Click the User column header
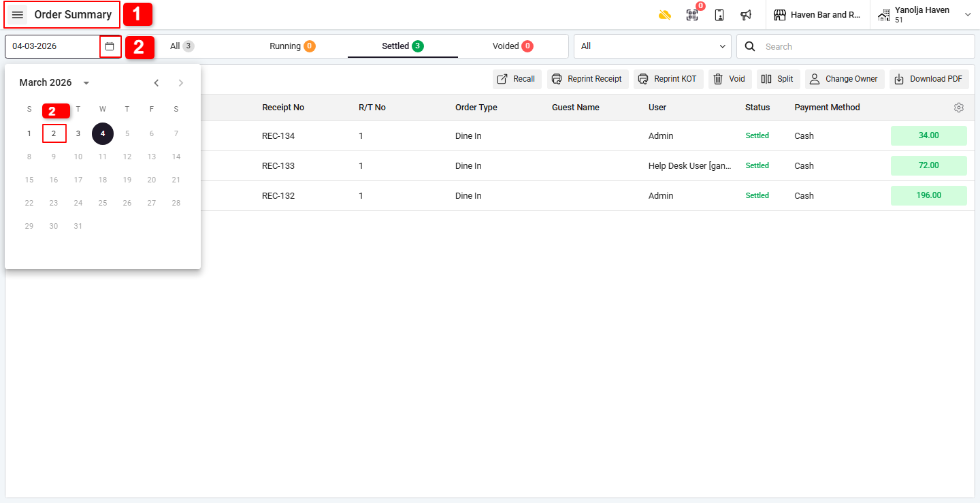The width and height of the screenshot is (980, 503). (657, 108)
